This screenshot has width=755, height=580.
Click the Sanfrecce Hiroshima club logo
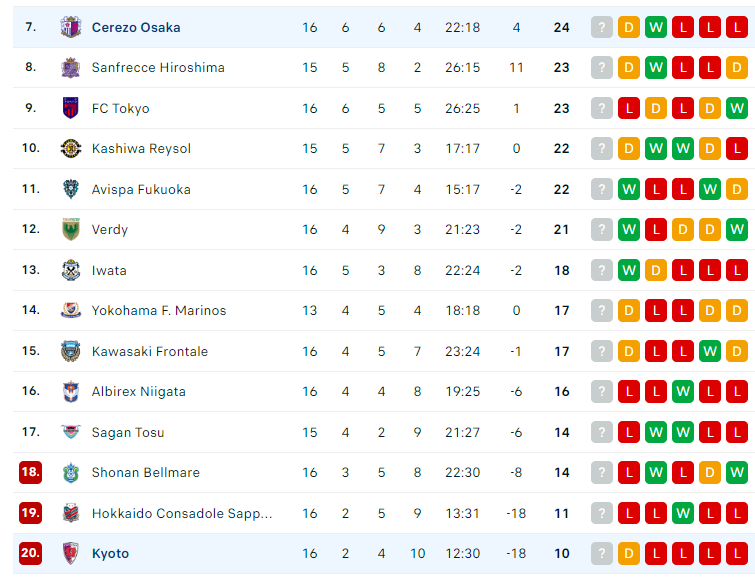71,67
